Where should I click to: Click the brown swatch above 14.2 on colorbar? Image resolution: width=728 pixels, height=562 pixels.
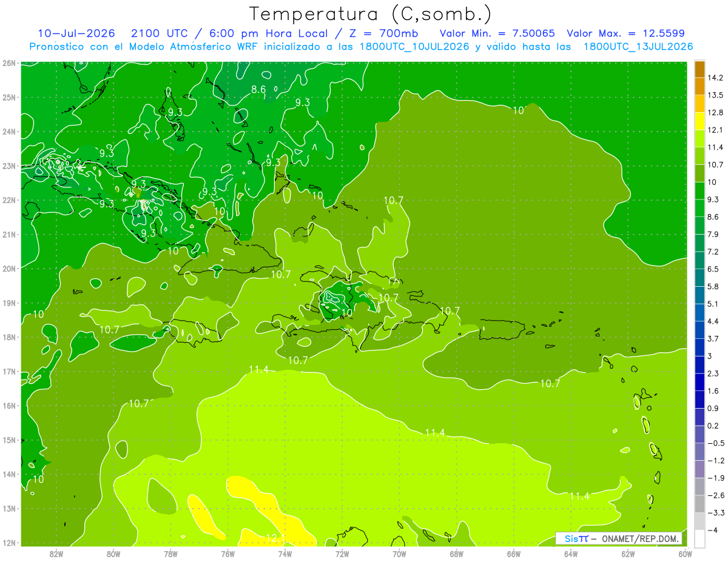click(699, 69)
